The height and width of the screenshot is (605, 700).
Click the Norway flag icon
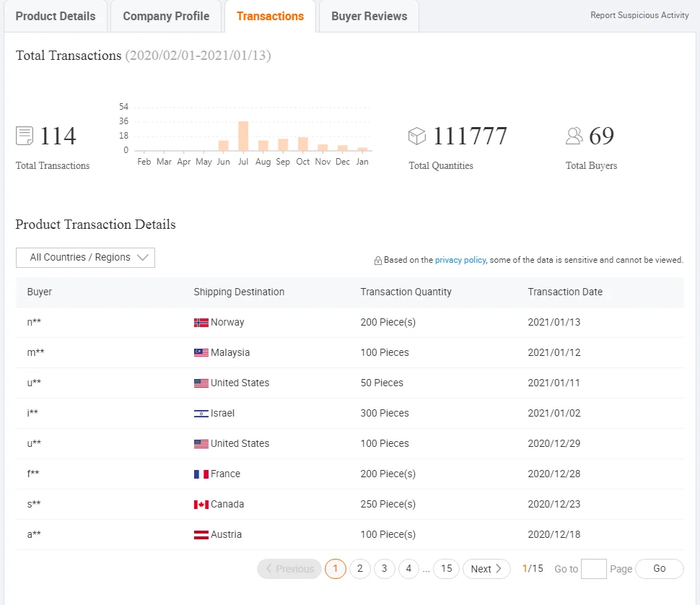tap(201, 323)
